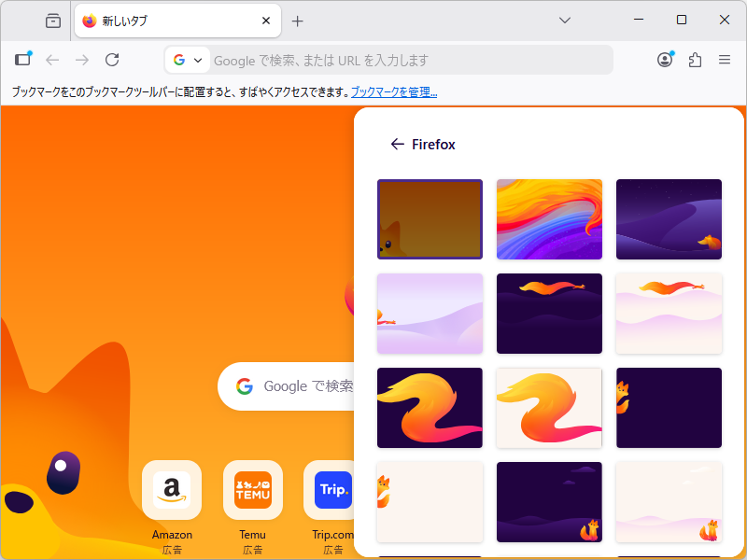The height and width of the screenshot is (560, 747).
Task: Open the Temu shortcut tile
Action: pos(252,490)
